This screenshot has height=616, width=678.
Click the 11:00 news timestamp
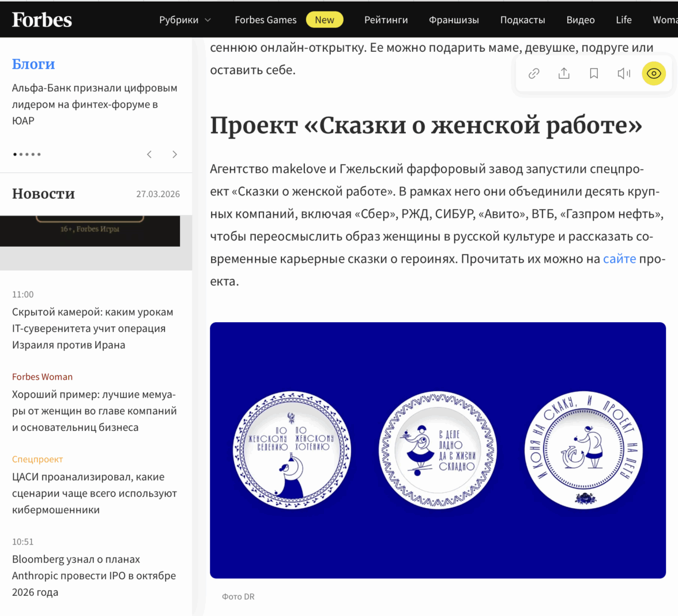pos(23,294)
